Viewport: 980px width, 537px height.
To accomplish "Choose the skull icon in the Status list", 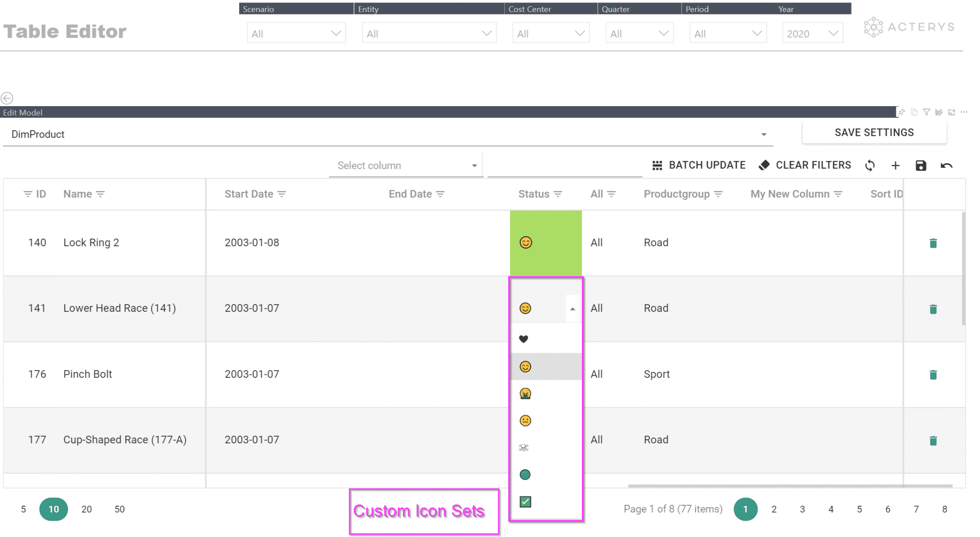I will 524,448.
